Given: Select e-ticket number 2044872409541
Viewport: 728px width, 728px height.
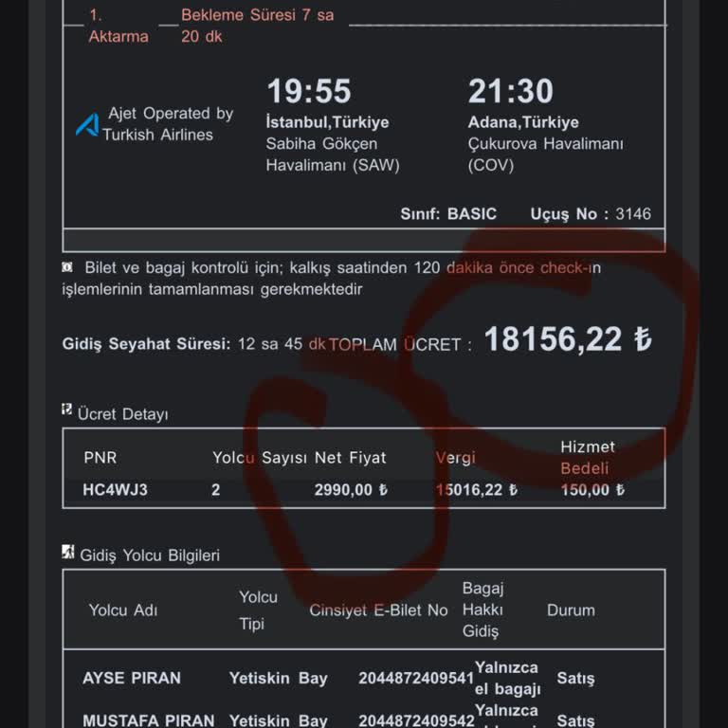Looking at the screenshot, I should (416, 679).
